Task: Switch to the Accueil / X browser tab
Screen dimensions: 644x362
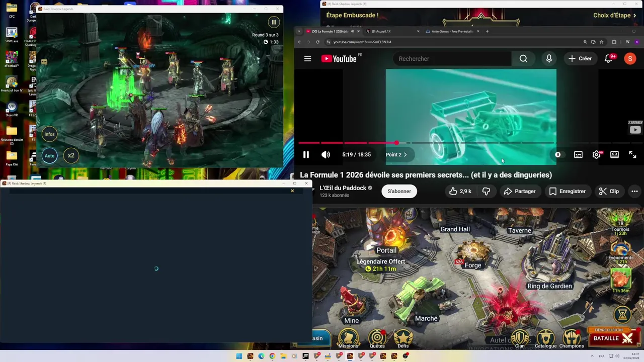Action: point(391,31)
